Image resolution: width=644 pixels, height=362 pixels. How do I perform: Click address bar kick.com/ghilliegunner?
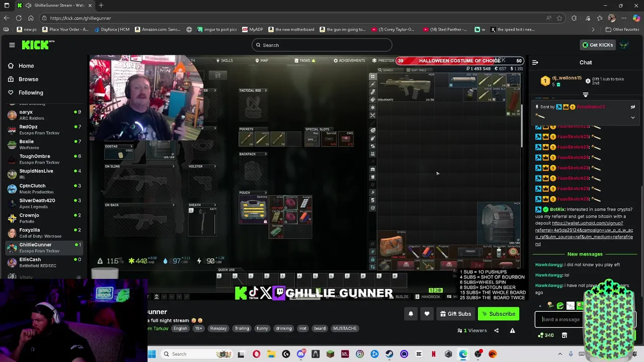(80, 18)
